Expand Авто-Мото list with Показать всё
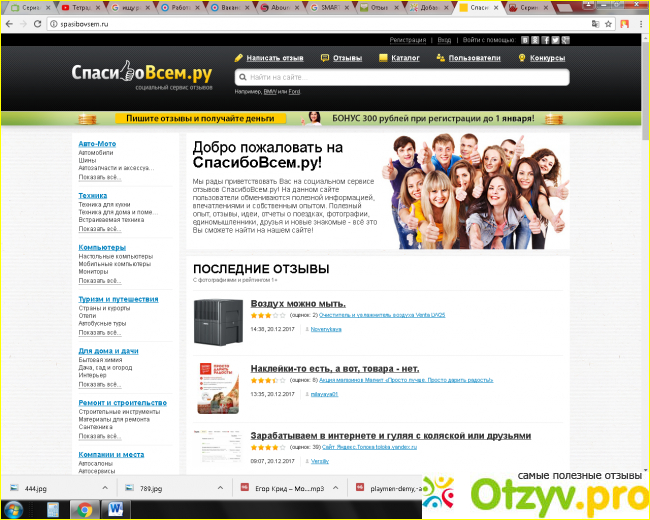Image resolution: width=650 pixels, height=520 pixels. [99, 176]
